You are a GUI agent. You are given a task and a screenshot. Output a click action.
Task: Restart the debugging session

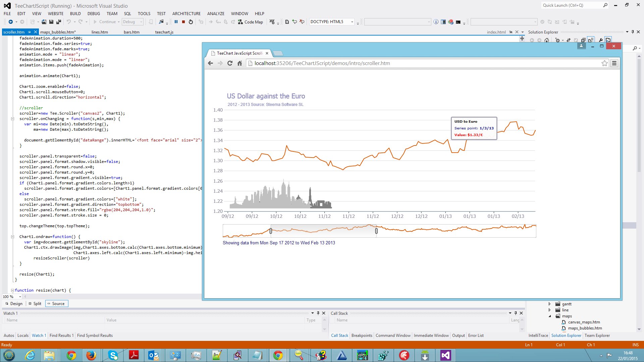pos(191,22)
